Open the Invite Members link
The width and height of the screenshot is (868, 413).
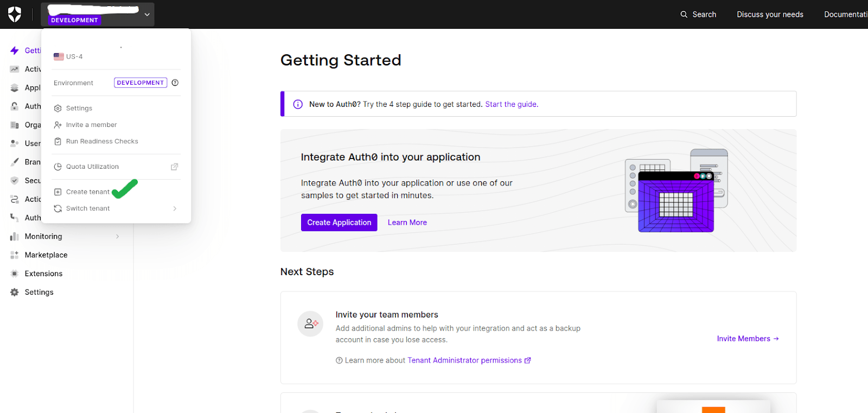[x=748, y=339]
